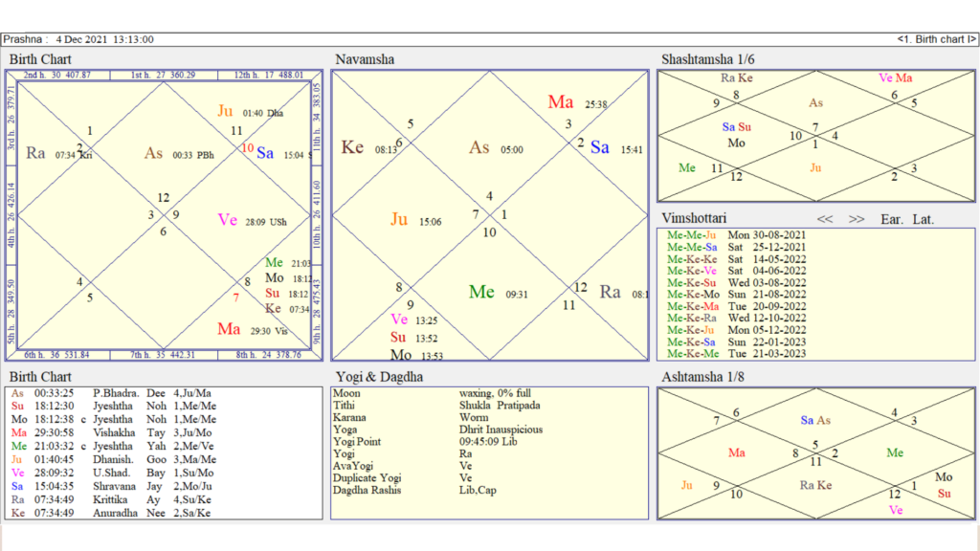Screen dimensions: 980x551
Task: Click the 'Mo' 18:12:38 row in the table
Action: [164, 419]
